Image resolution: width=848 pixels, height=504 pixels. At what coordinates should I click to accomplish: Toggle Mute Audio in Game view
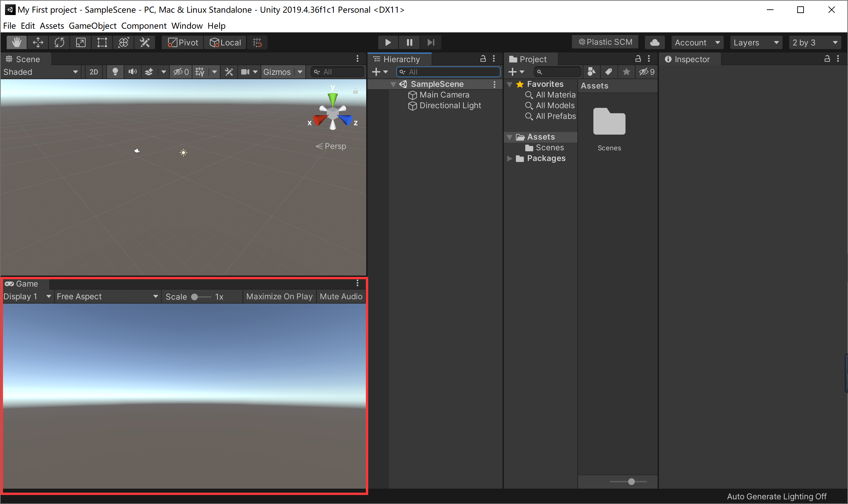pos(341,297)
